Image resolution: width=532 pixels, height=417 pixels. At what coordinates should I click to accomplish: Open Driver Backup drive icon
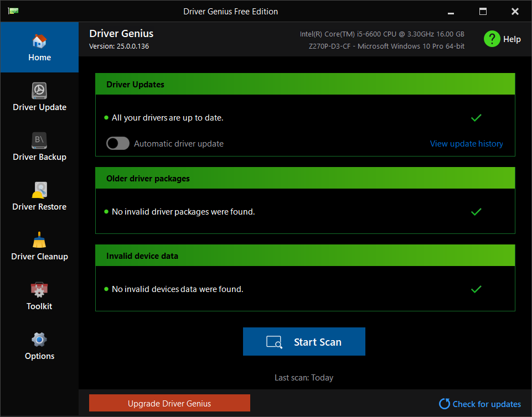click(39, 140)
